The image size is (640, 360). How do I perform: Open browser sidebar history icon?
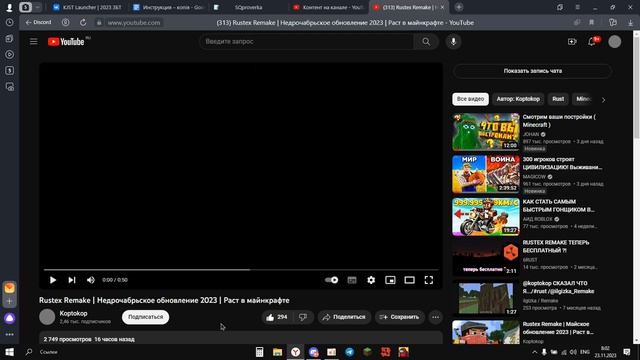pos(9,23)
